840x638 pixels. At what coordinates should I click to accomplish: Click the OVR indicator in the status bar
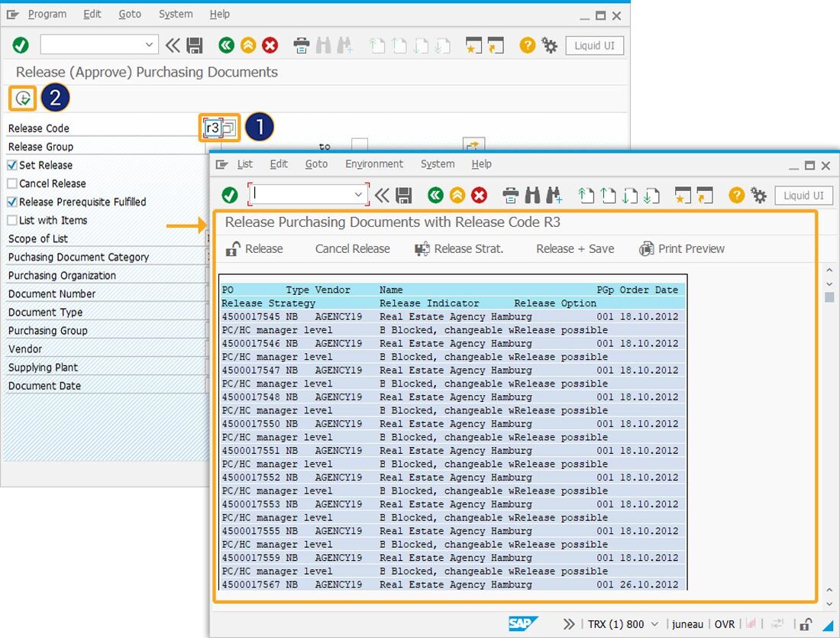coord(724,624)
